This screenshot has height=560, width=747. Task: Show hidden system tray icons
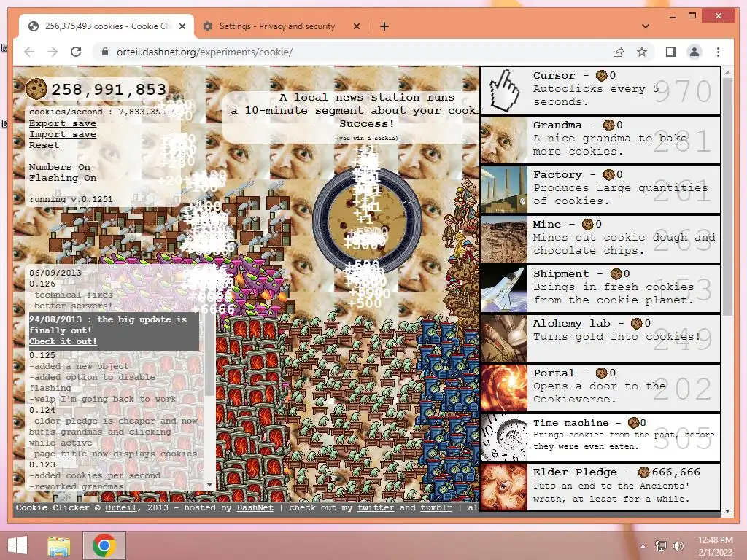coord(643,546)
